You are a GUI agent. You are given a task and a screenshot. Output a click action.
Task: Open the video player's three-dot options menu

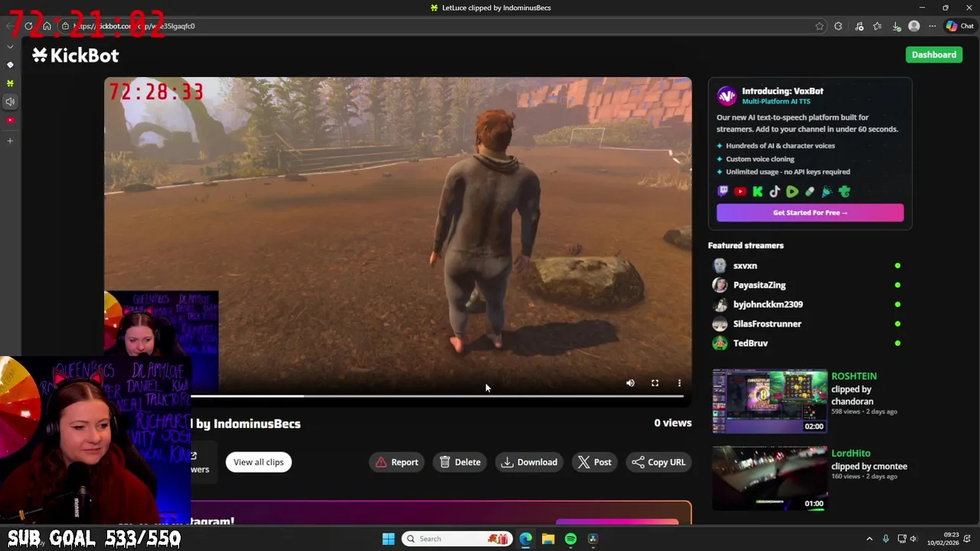tap(679, 383)
